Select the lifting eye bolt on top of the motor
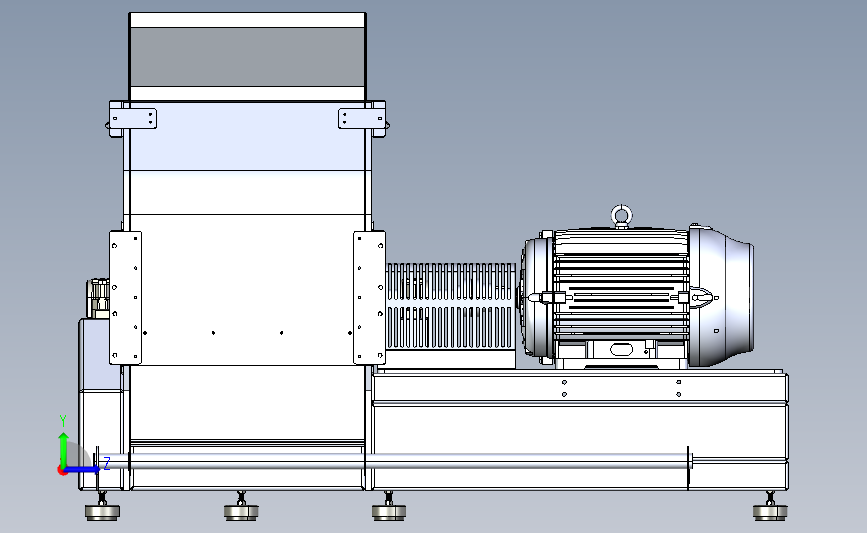 (621, 216)
